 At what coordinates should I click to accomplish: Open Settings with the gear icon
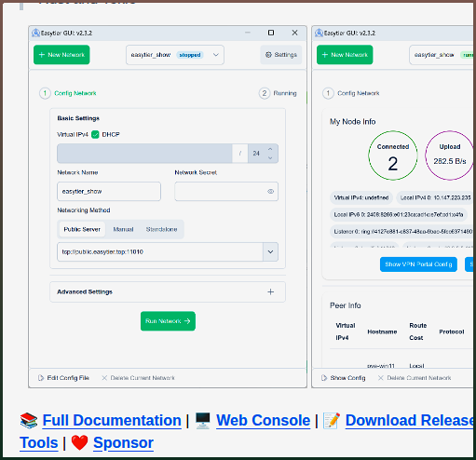(281, 55)
